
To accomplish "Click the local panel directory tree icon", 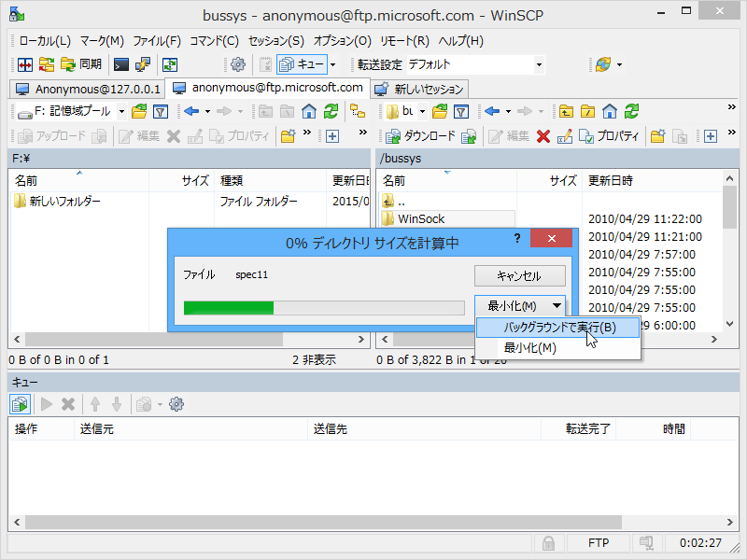I will (x=358, y=111).
